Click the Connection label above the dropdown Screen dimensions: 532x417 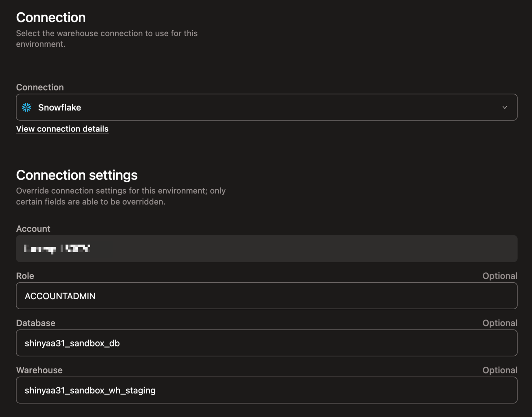point(40,87)
